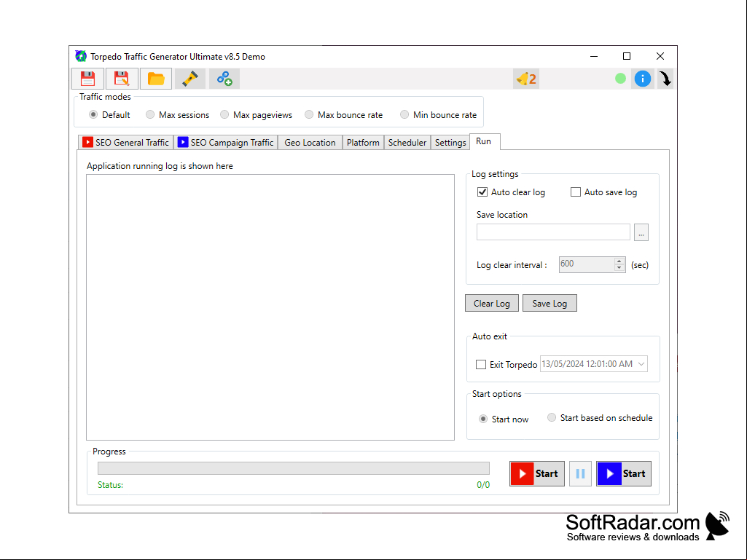Open the notifications bell with 2

pos(526,79)
